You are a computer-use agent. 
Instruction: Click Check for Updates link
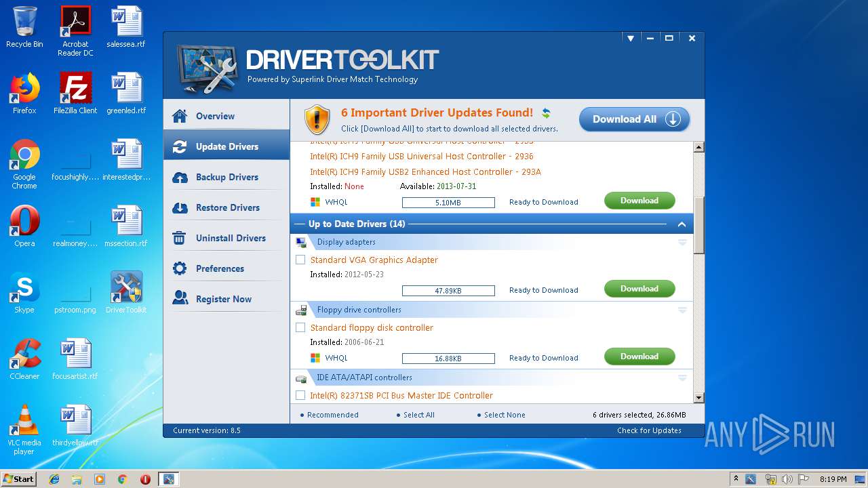point(649,430)
